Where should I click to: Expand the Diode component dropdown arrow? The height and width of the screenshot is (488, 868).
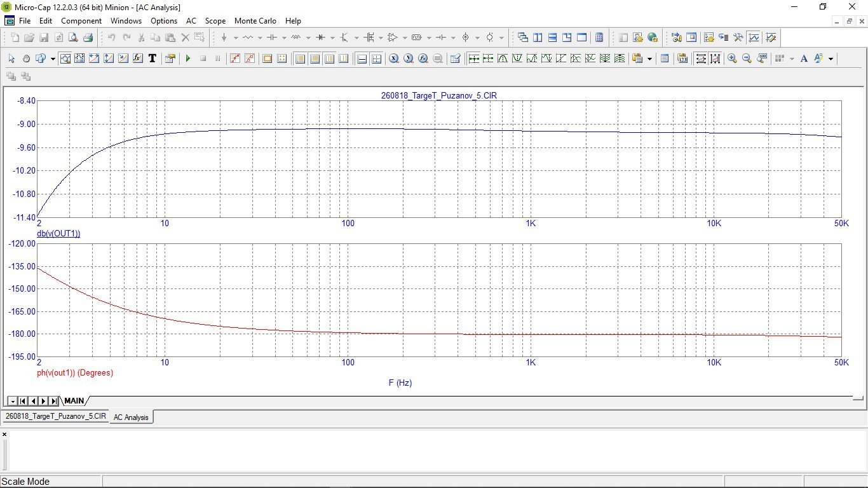coord(332,37)
